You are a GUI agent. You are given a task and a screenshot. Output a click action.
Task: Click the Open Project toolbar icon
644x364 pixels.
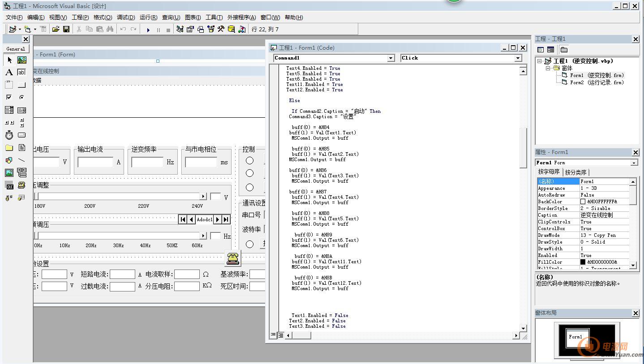point(56,29)
